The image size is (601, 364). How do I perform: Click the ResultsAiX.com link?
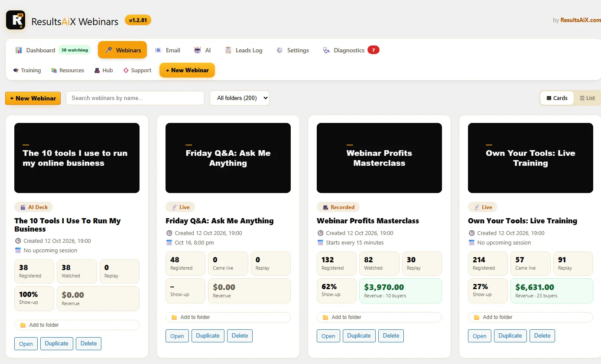point(581,20)
